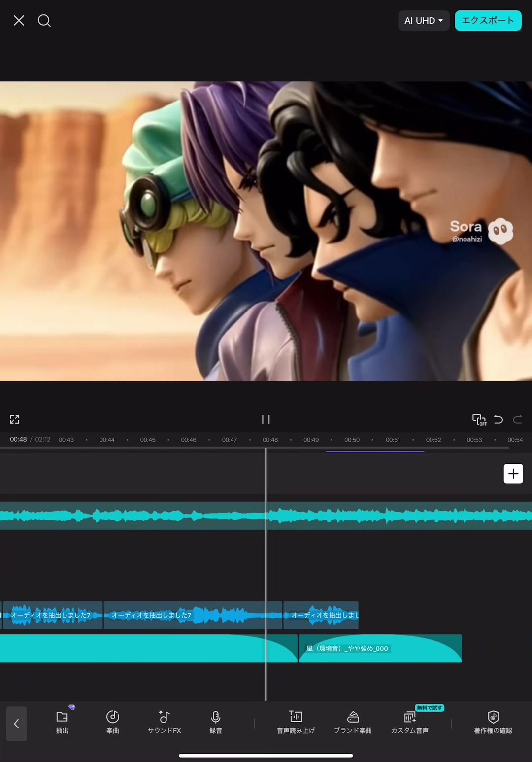Select the main teal audio waveform track
532x762 pixels.
point(266,516)
